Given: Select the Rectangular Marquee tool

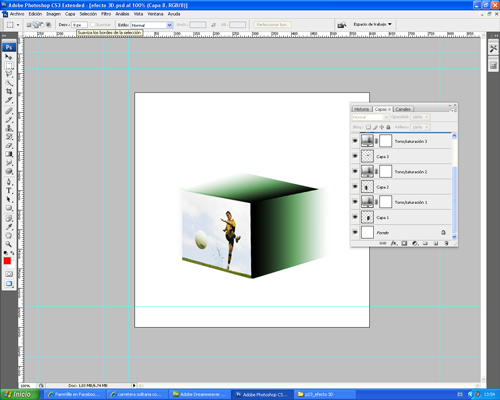Looking at the screenshot, I should [9, 65].
